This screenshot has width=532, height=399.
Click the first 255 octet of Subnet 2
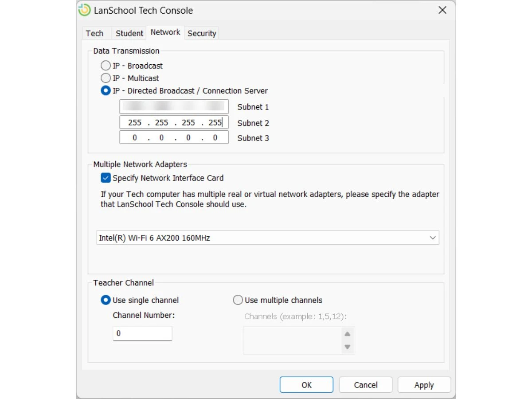click(x=135, y=122)
